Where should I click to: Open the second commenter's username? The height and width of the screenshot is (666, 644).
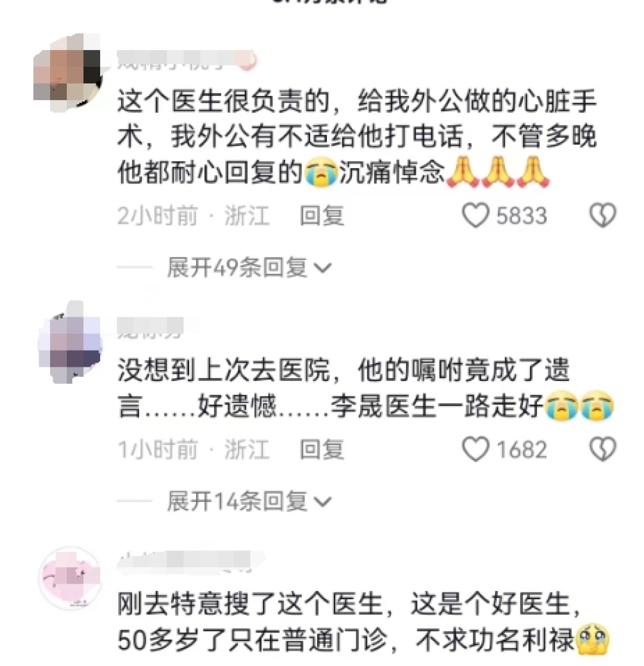[150, 327]
